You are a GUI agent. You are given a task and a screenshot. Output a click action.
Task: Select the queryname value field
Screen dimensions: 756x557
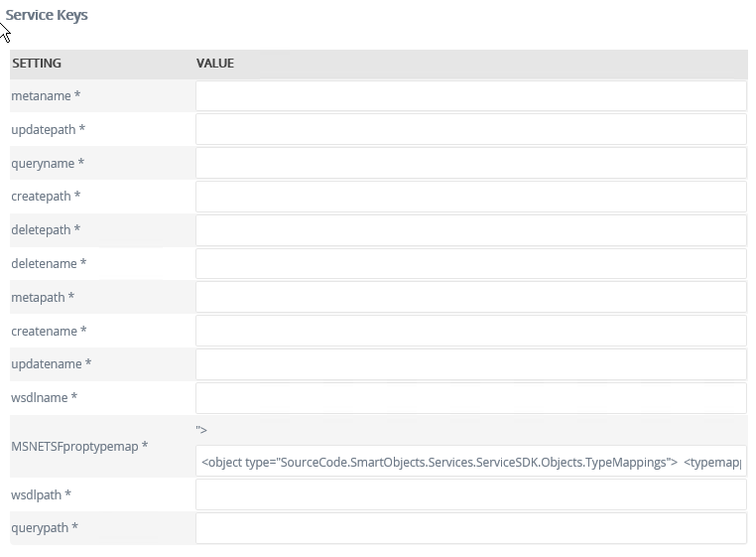pyautogui.click(x=470, y=163)
